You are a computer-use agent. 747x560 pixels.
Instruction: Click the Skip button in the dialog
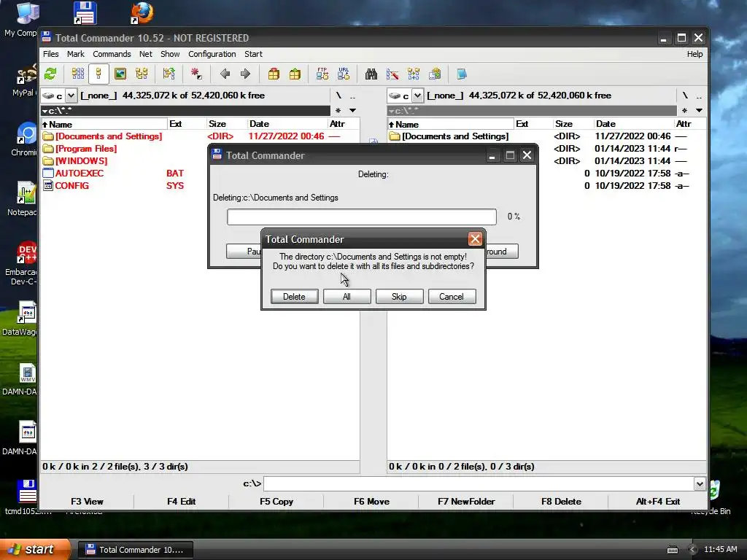tap(399, 297)
